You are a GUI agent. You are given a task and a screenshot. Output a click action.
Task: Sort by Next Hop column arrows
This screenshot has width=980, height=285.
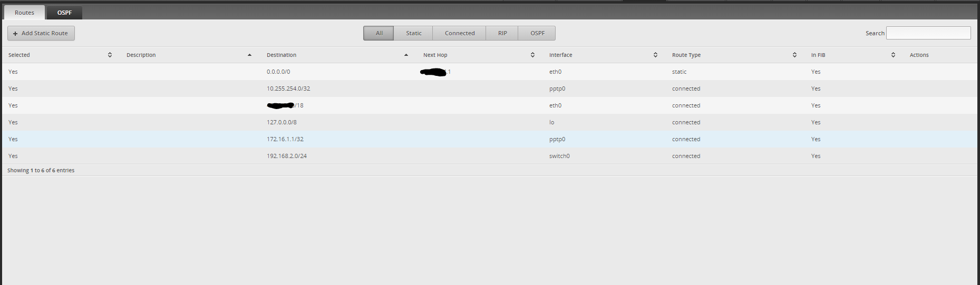[x=532, y=55]
